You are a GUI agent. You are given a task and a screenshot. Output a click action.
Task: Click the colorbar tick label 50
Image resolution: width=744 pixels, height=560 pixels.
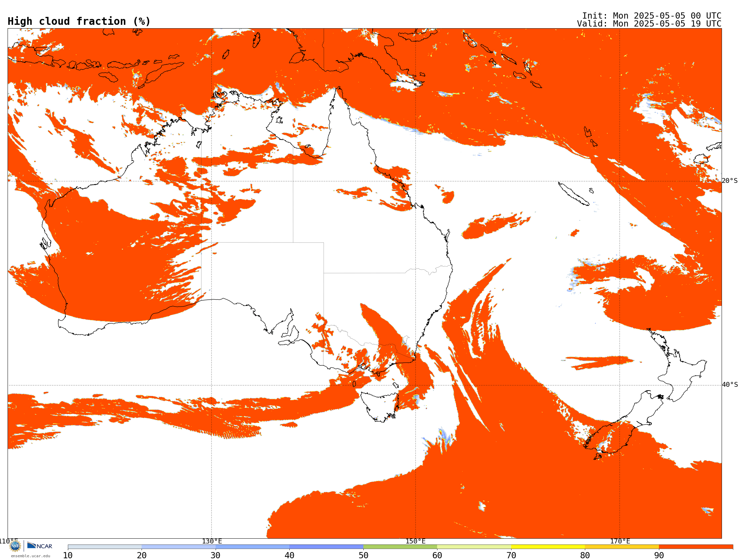coord(363,555)
